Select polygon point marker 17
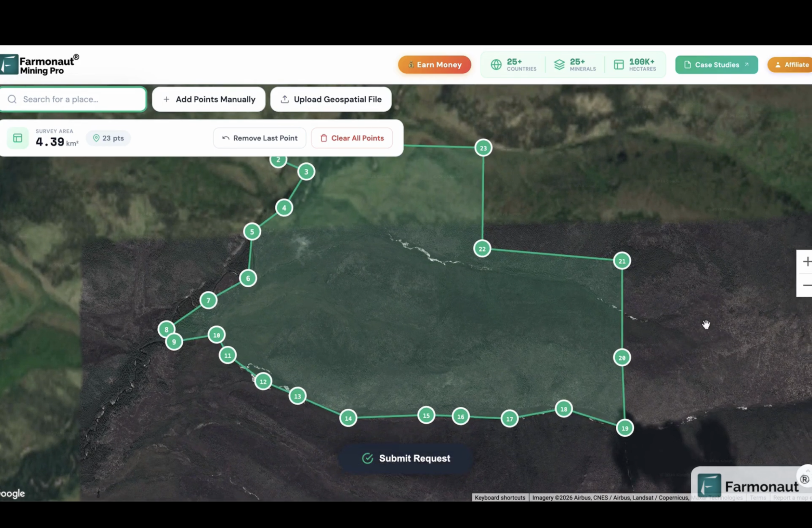The image size is (812, 528). point(510,419)
